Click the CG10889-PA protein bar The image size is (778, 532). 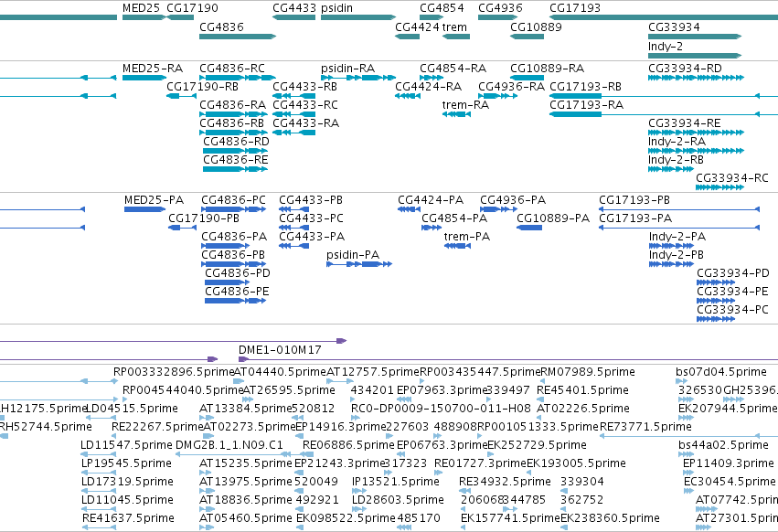[x=529, y=228]
